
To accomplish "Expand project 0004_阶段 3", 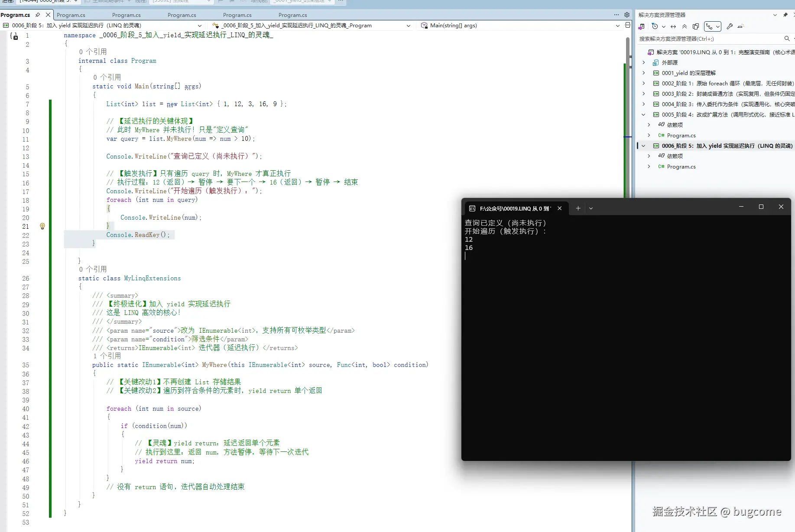I will tap(643, 104).
